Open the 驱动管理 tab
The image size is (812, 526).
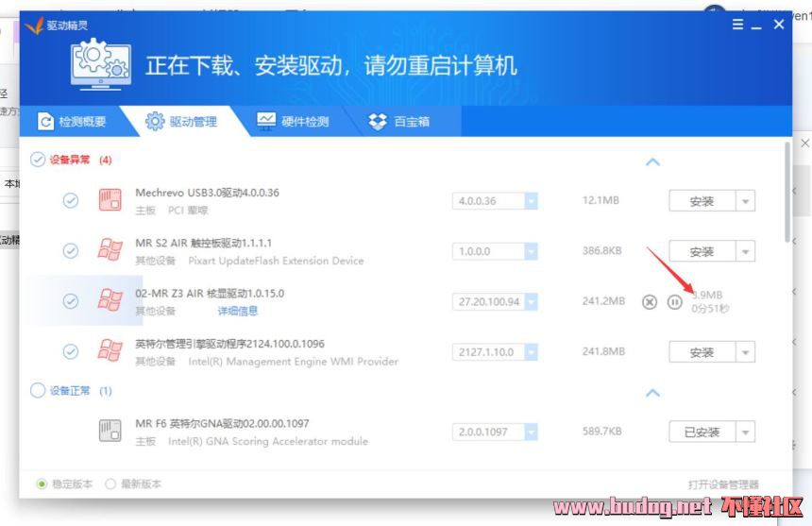click(181, 122)
